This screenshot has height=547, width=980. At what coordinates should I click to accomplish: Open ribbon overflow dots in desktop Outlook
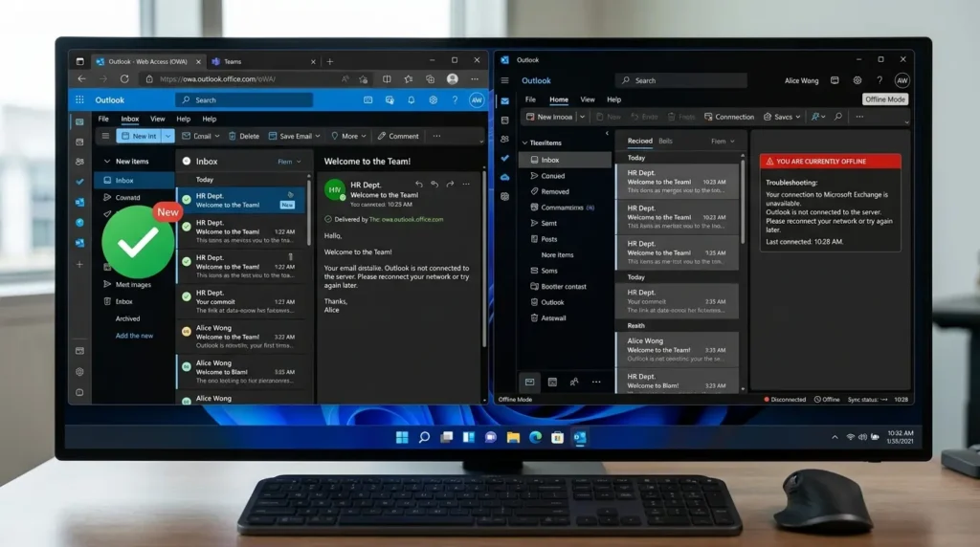click(859, 117)
